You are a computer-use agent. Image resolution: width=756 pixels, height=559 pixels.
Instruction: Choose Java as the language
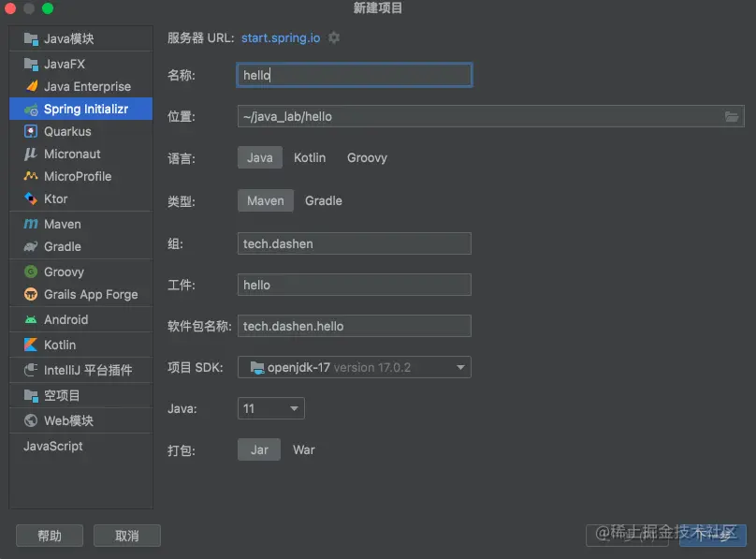(x=260, y=157)
